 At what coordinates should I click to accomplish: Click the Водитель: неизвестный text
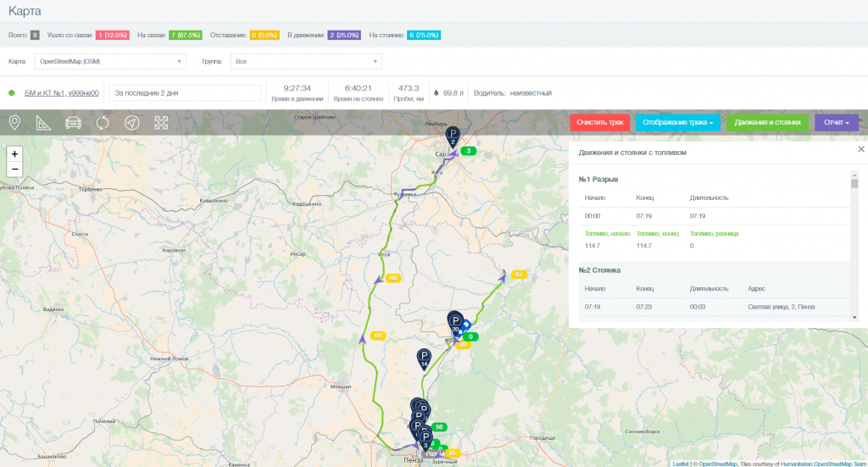click(513, 93)
